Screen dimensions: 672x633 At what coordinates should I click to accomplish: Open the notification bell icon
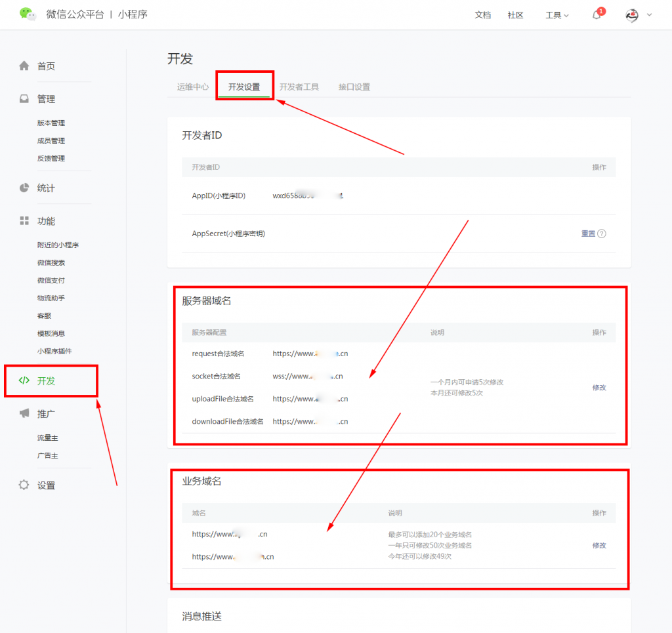pos(597,15)
